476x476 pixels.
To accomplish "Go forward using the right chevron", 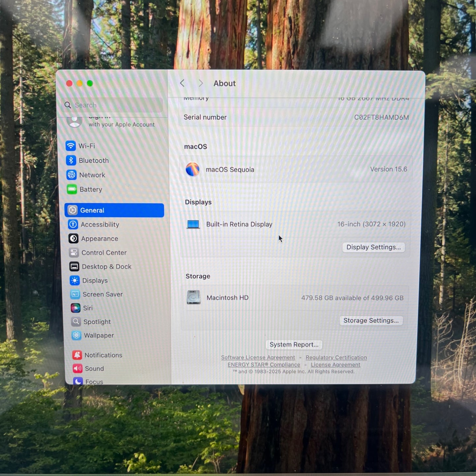I will coord(201,83).
